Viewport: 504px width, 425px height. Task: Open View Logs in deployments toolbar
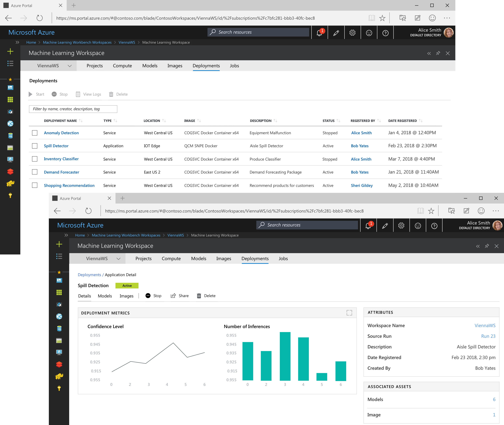click(88, 94)
